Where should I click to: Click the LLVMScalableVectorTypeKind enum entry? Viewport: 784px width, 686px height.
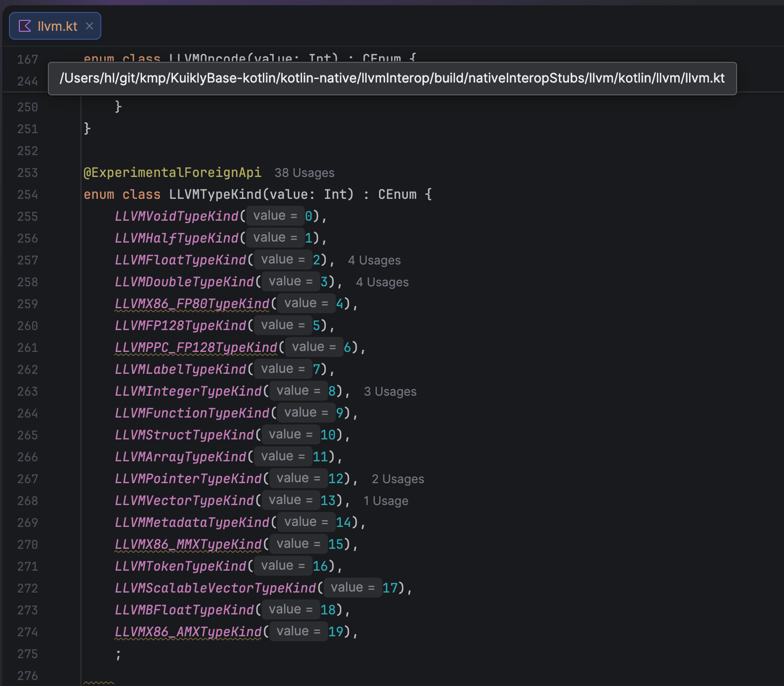[215, 588]
